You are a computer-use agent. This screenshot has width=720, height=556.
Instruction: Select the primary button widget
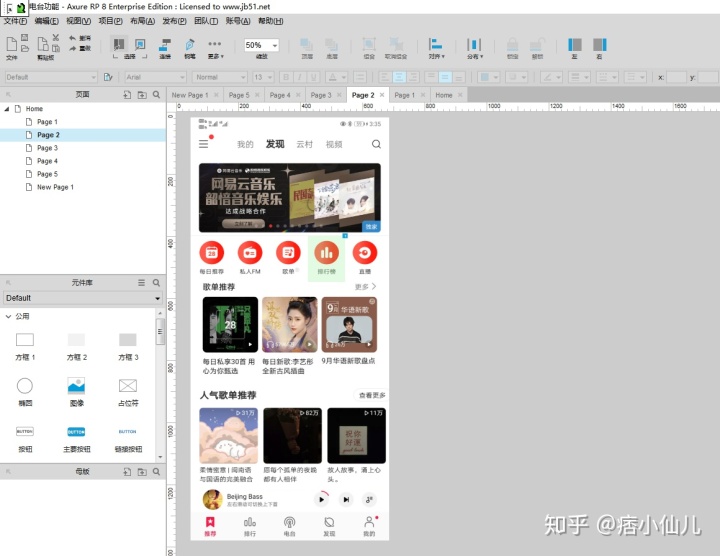click(x=76, y=438)
